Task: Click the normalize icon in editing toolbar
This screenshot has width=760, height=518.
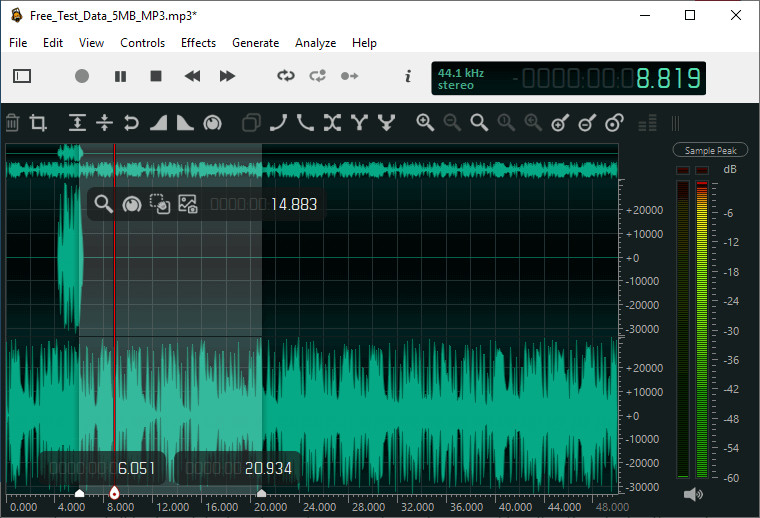Action: pos(212,123)
